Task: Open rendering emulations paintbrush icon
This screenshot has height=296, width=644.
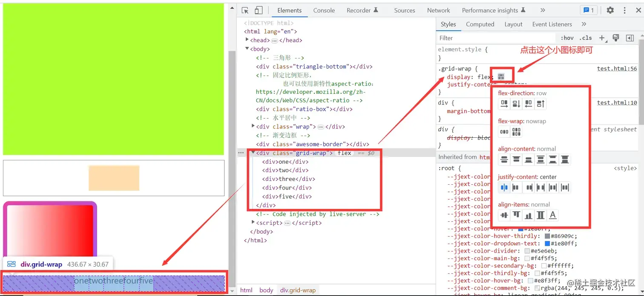Action: click(x=615, y=38)
